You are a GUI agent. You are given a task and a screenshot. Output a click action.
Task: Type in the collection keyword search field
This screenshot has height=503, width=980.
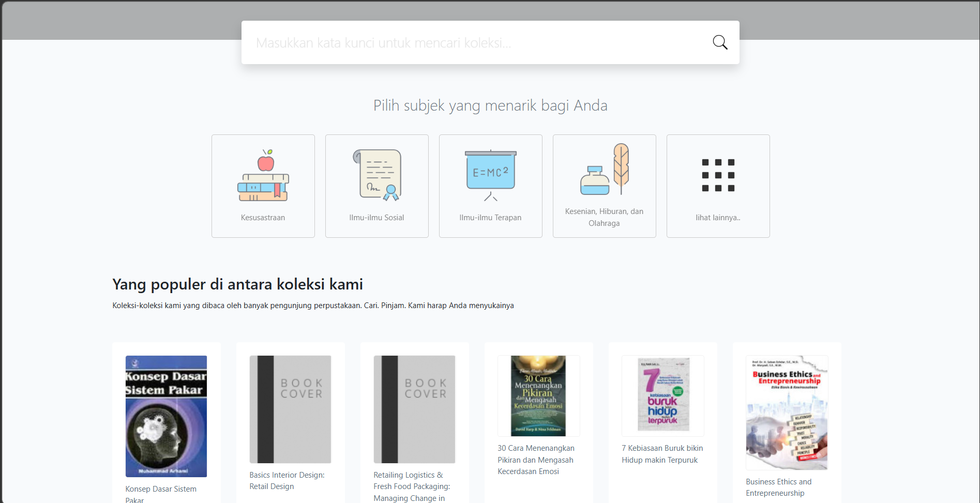point(476,42)
